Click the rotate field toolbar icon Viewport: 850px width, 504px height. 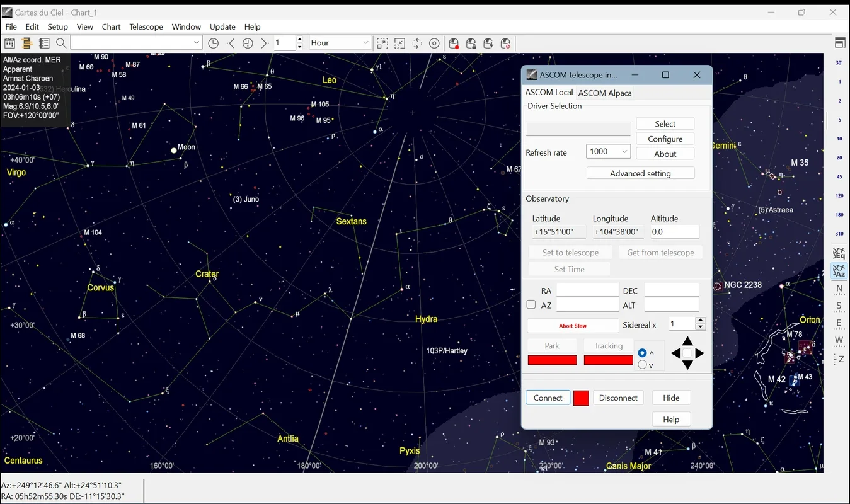pyautogui.click(x=417, y=43)
